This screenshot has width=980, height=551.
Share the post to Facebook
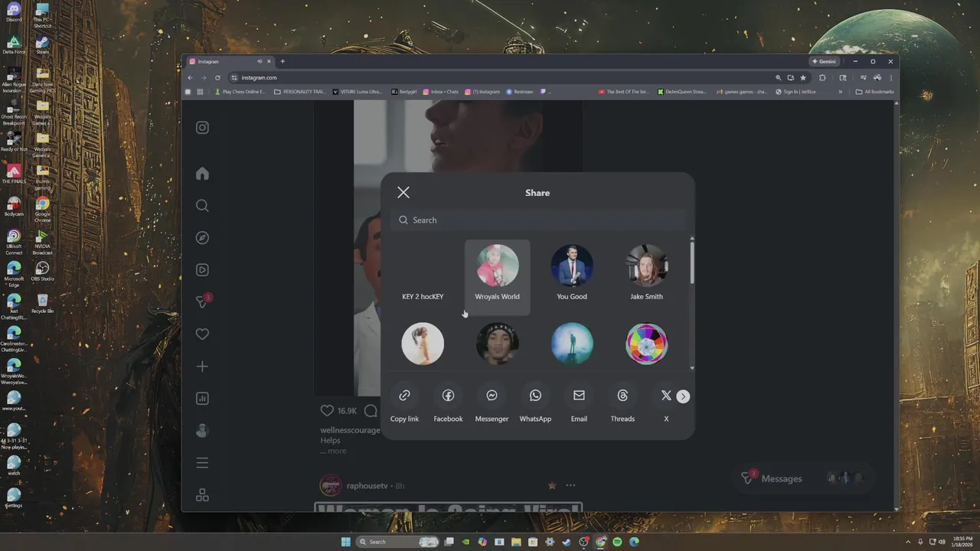pos(448,403)
